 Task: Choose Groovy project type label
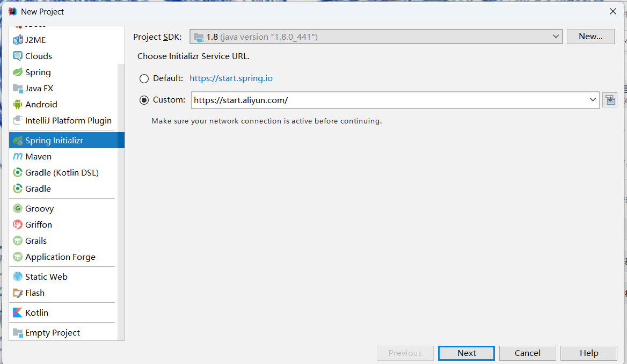(39, 209)
